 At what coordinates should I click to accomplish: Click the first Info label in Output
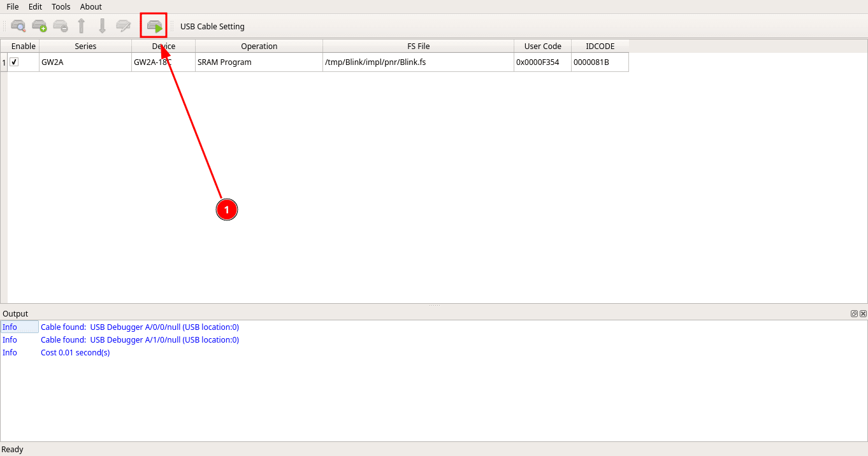10,327
